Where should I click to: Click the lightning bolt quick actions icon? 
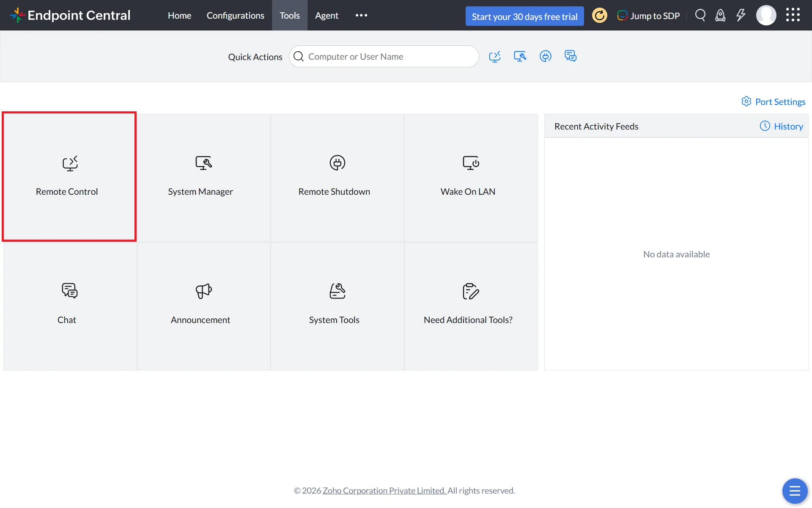pos(741,15)
